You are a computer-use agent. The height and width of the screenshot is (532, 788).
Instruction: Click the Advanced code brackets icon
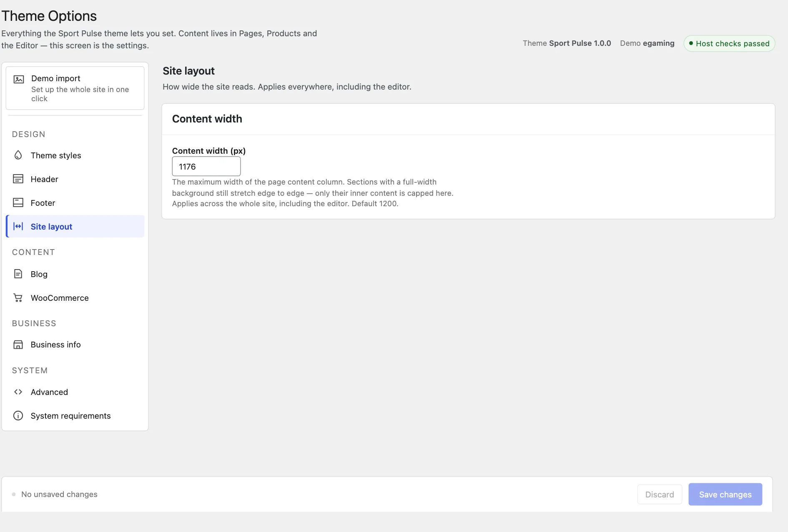(18, 392)
